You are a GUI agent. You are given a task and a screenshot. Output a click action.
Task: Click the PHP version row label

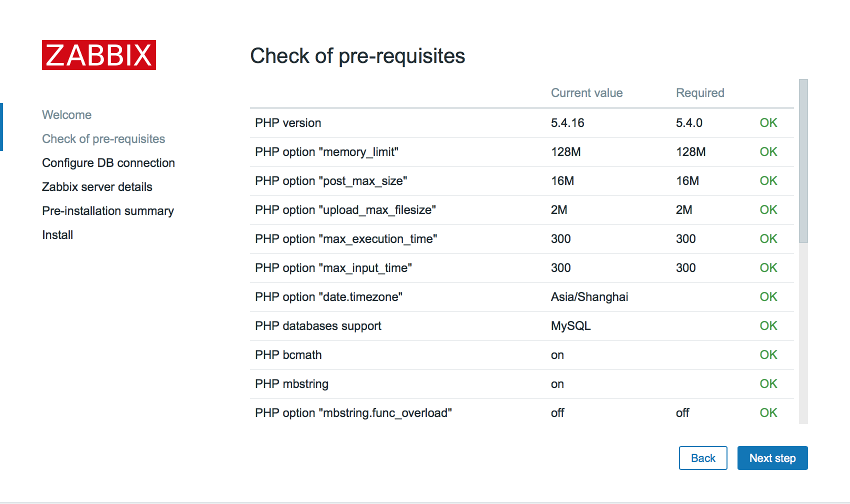pyautogui.click(x=288, y=123)
